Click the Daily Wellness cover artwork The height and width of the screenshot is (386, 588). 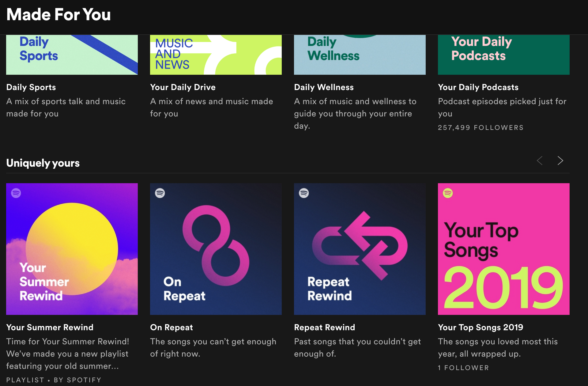click(x=360, y=55)
